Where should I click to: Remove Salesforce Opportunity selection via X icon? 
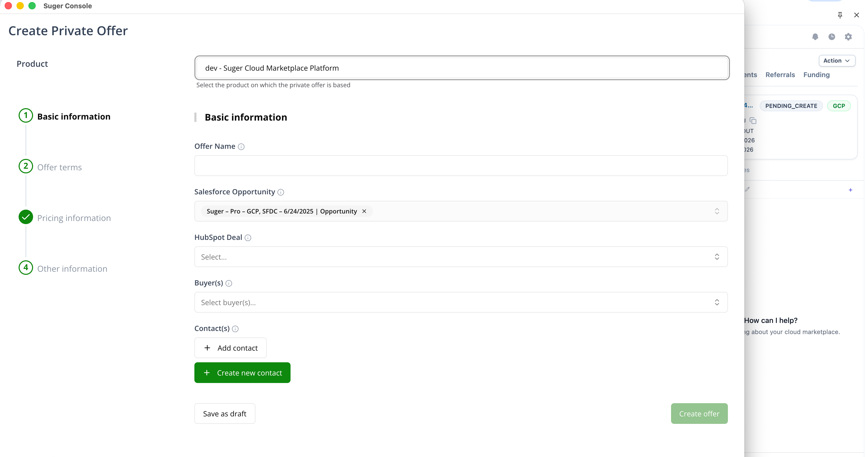[364, 211]
